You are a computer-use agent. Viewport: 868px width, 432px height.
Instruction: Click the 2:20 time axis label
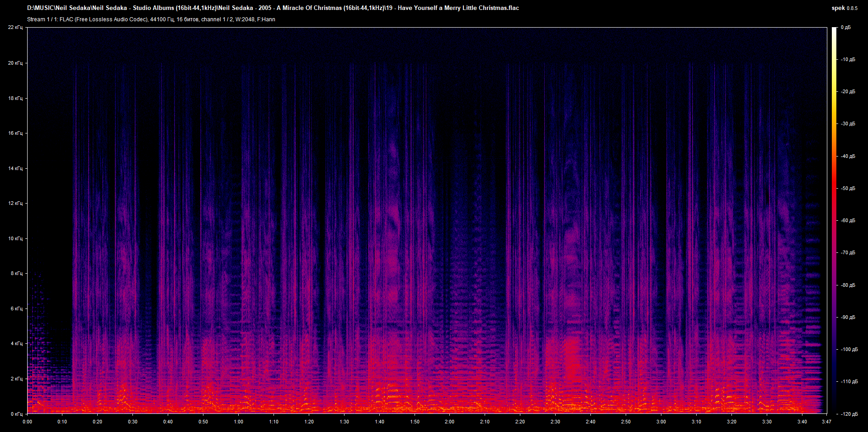(520, 422)
